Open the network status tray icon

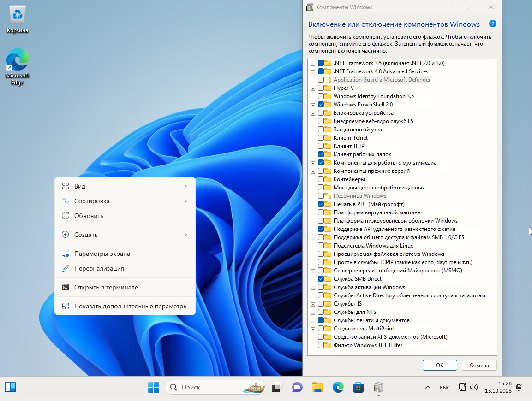tap(462, 387)
